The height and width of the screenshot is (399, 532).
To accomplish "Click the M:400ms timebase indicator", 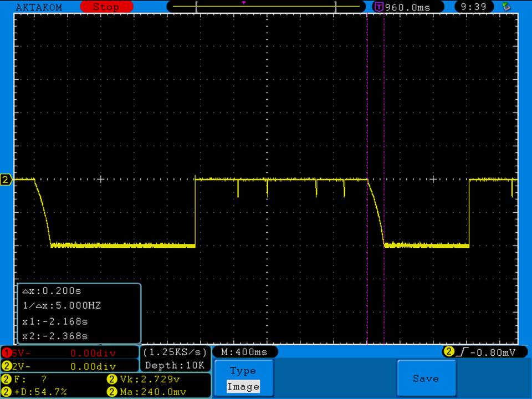I will [244, 352].
